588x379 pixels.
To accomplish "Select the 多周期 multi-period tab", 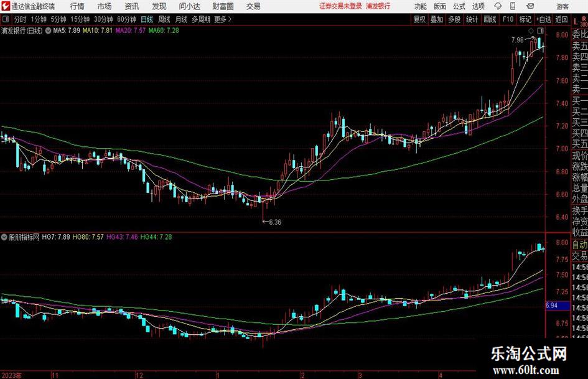I will point(201,19).
